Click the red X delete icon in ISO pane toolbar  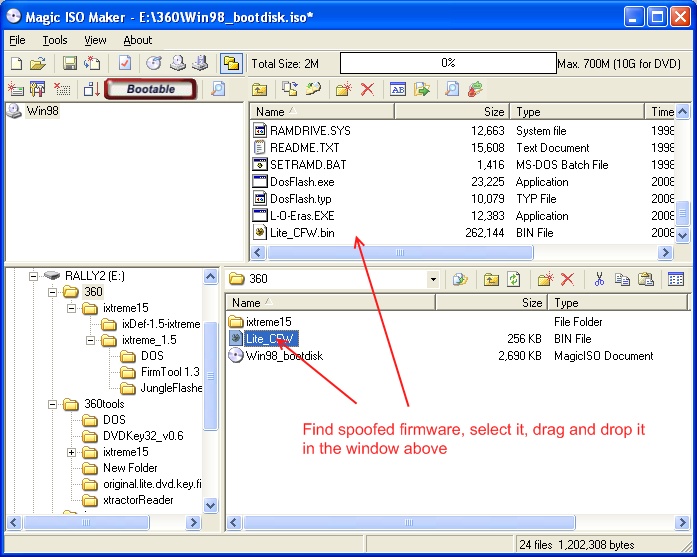(x=367, y=89)
